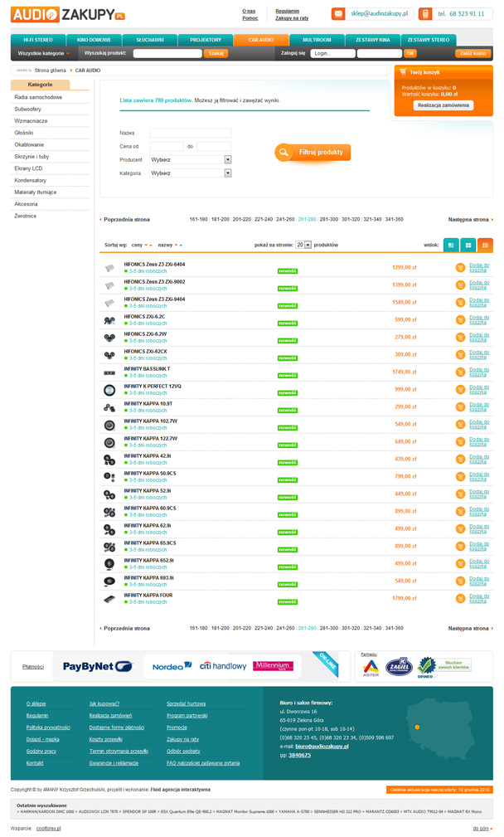Switch to the second teal view icon
Screen dimensions: 504x837
pos(468,245)
